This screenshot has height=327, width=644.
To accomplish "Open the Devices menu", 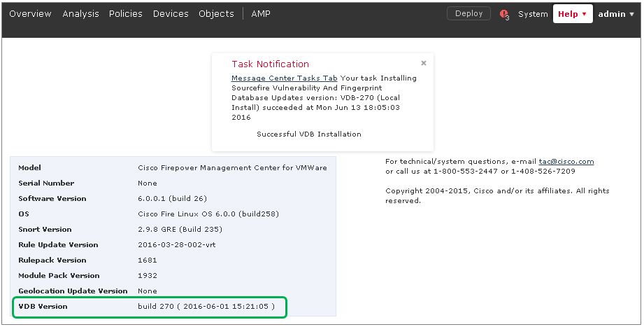I will tap(171, 13).
